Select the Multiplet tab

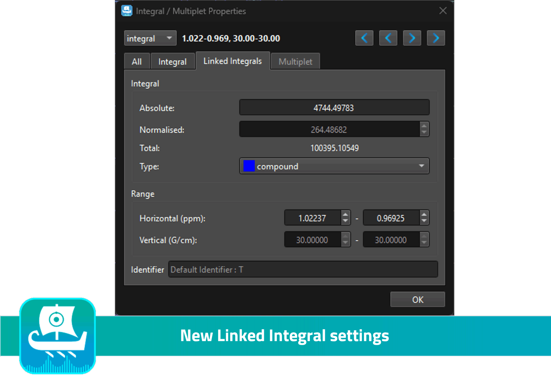(x=295, y=62)
